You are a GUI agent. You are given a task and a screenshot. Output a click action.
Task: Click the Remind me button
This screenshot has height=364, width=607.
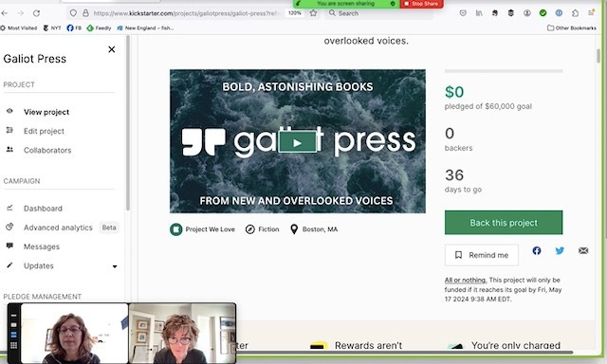point(481,255)
